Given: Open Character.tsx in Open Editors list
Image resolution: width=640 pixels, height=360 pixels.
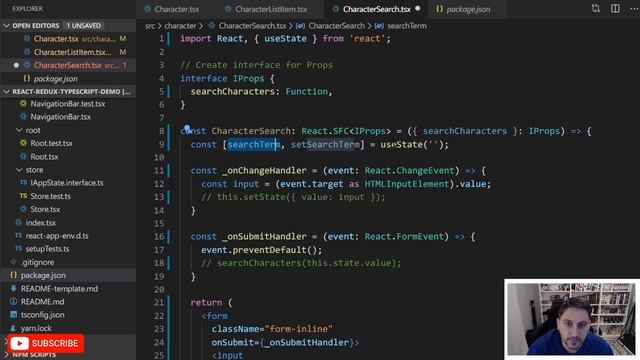Looking at the screenshot, I should pyautogui.click(x=68, y=39).
